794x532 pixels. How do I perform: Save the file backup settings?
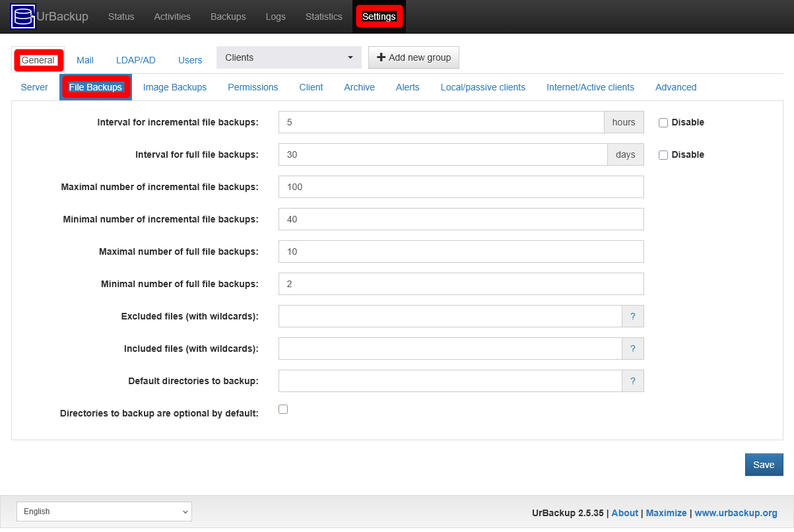coord(764,464)
